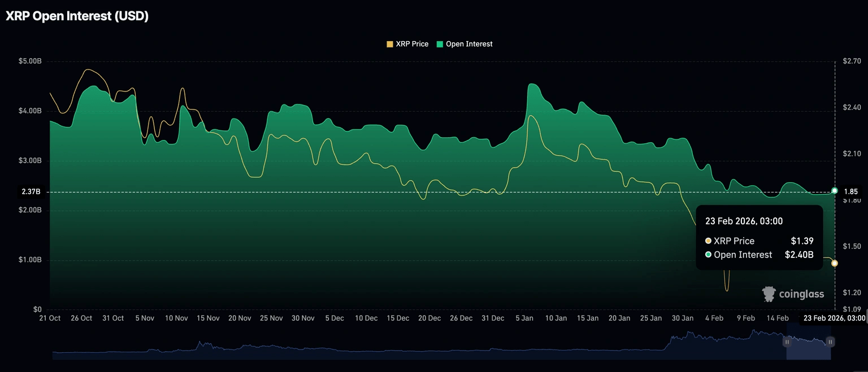The height and width of the screenshot is (372, 868).
Task: Click the 5 Jan date on x-axis
Action: click(x=524, y=318)
